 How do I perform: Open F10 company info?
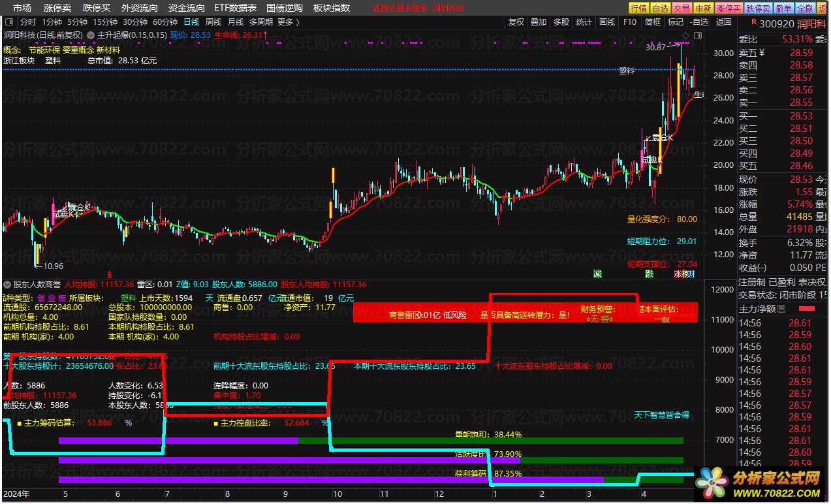630,22
